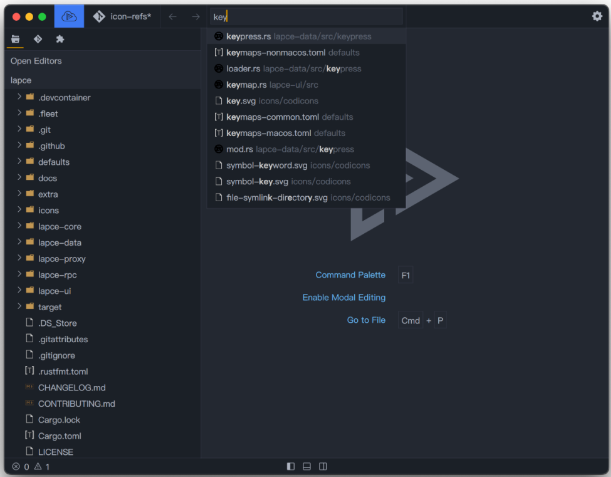Click the remote connection cloud icon
The height and width of the screenshot is (477, 611).
click(x=69, y=16)
